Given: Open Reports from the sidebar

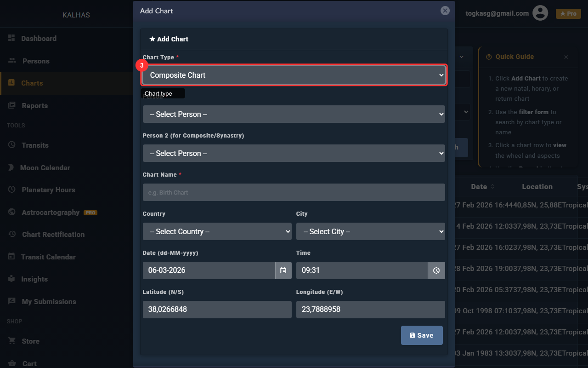Looking at the screenshot, I should tap(34, 105).
